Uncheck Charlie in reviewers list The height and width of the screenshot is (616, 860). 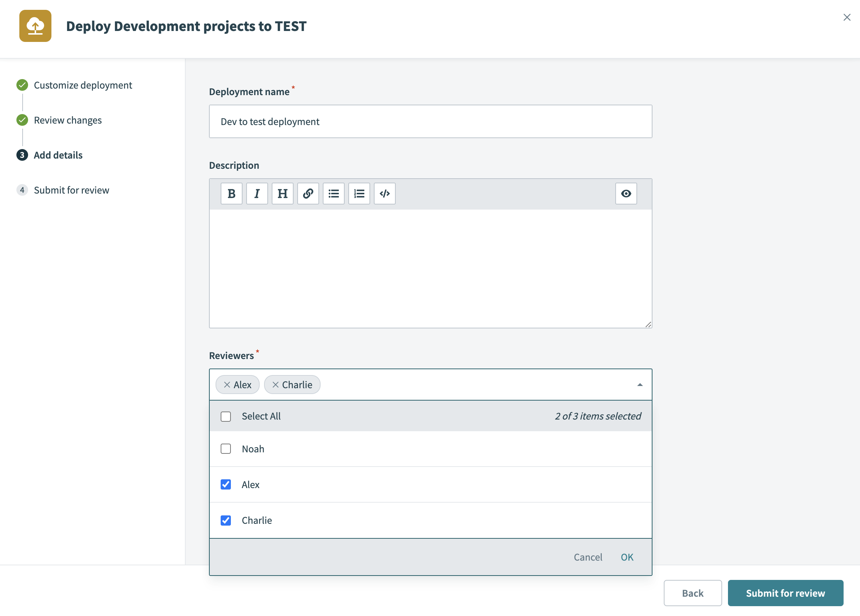(x=226, y=521)
